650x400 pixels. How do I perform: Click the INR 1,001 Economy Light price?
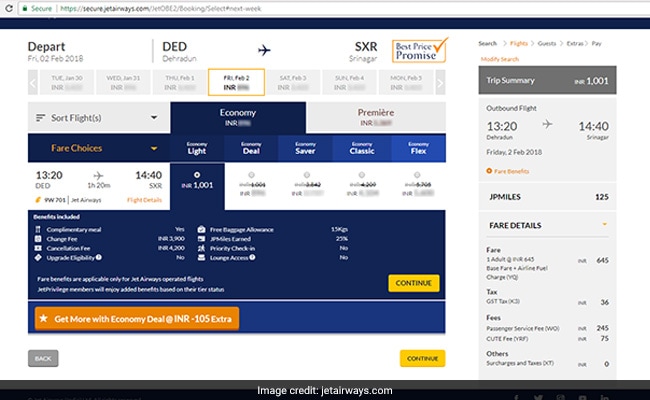[x=197, y=185]
